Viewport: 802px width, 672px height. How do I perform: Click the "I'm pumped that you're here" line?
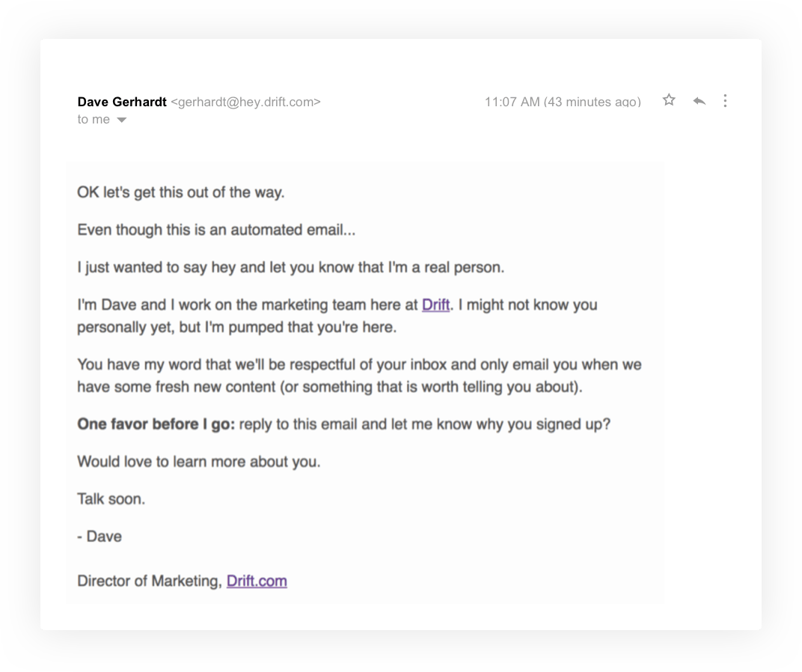point(237,328)
